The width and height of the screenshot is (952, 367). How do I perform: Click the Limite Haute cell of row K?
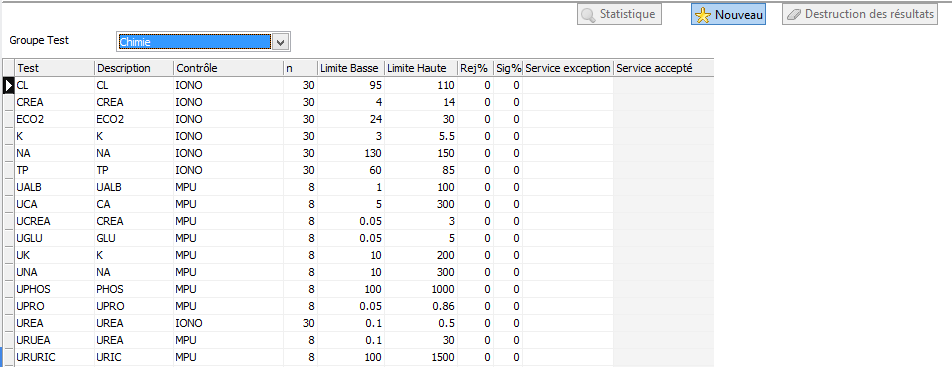421,136
